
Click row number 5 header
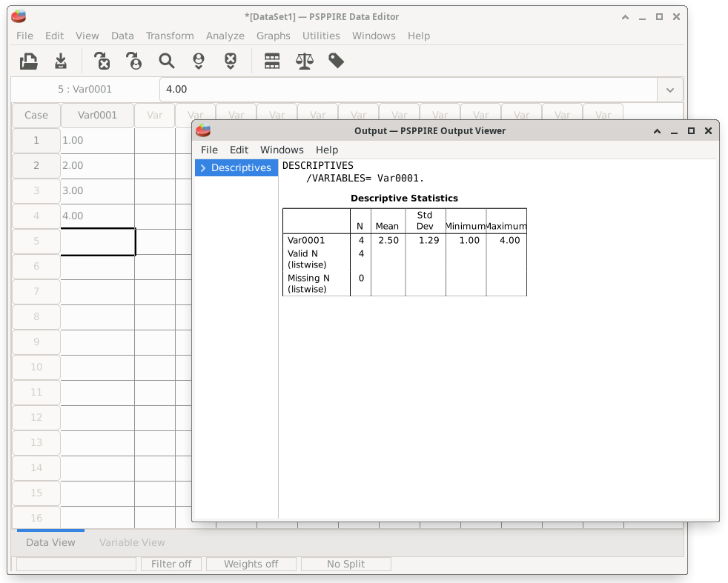(36, 241)
